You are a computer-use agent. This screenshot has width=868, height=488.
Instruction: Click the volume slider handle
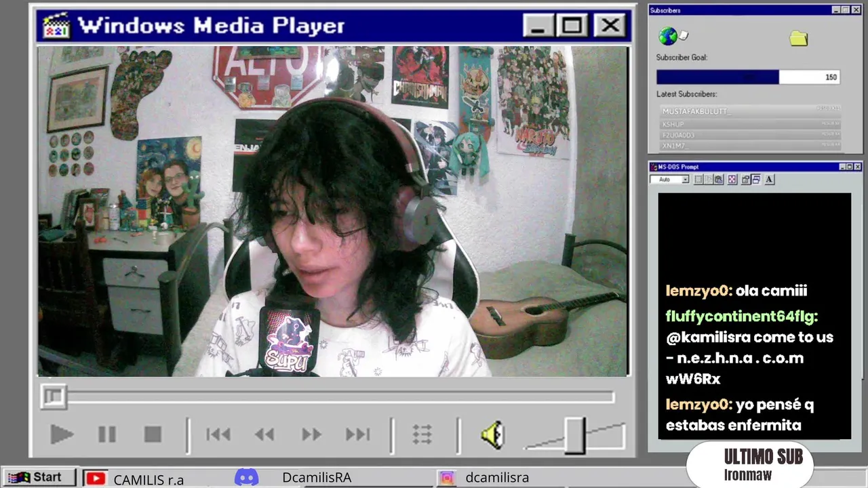point(575,436)
